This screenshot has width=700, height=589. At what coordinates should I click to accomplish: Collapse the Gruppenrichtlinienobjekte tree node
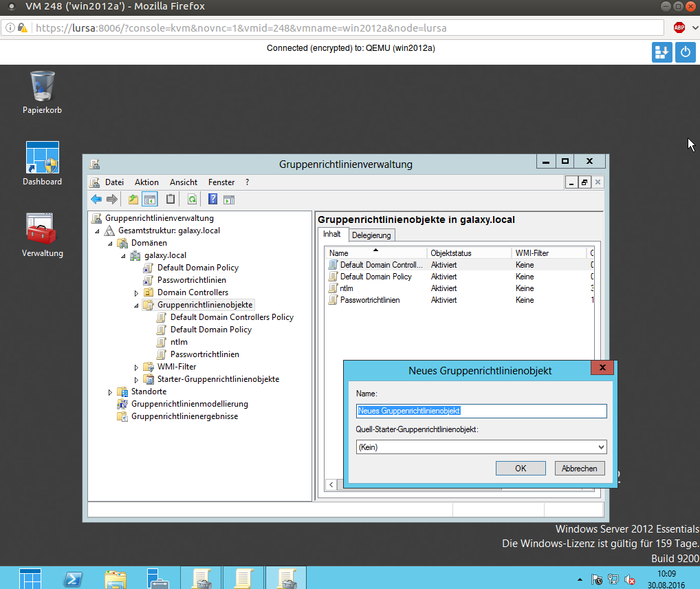[x=136, y=305]
